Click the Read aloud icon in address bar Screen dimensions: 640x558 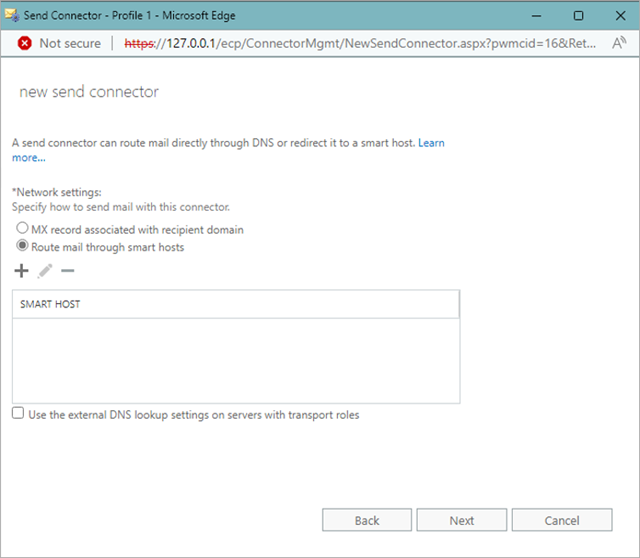click(x=618, y=43)
